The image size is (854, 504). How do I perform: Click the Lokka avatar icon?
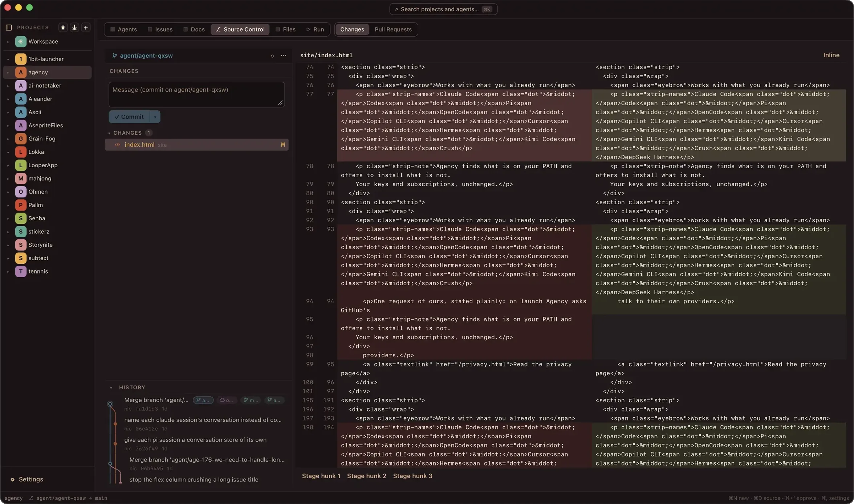point(21,152)
